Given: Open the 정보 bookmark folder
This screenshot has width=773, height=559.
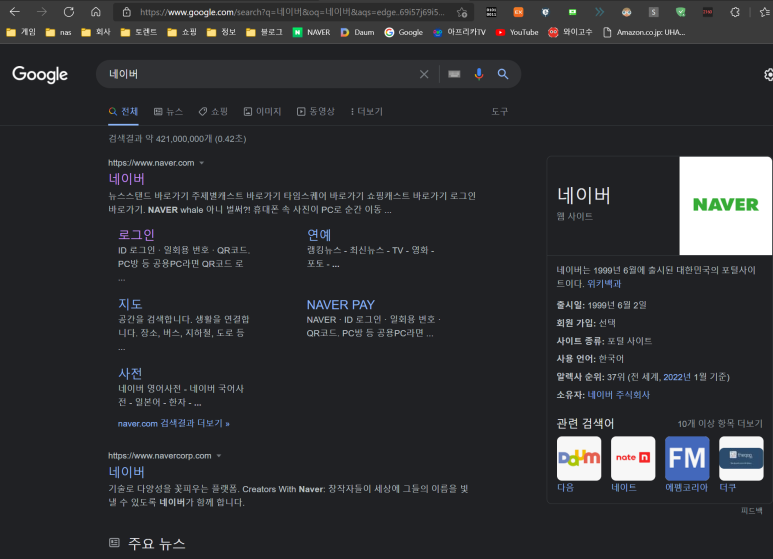Looking at the screenshot, I should (221, 32).
